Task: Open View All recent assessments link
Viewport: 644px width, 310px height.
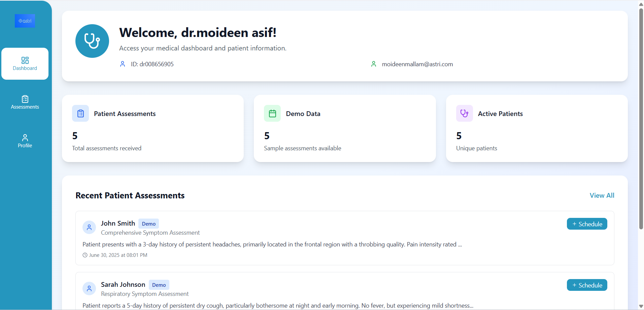Action: click(602, 195)
